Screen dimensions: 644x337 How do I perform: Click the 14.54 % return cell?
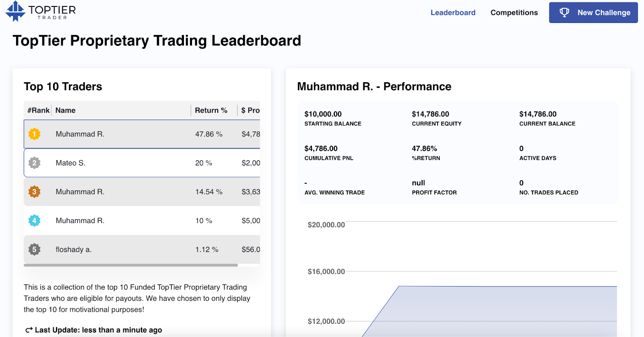(x=209, y=192)
